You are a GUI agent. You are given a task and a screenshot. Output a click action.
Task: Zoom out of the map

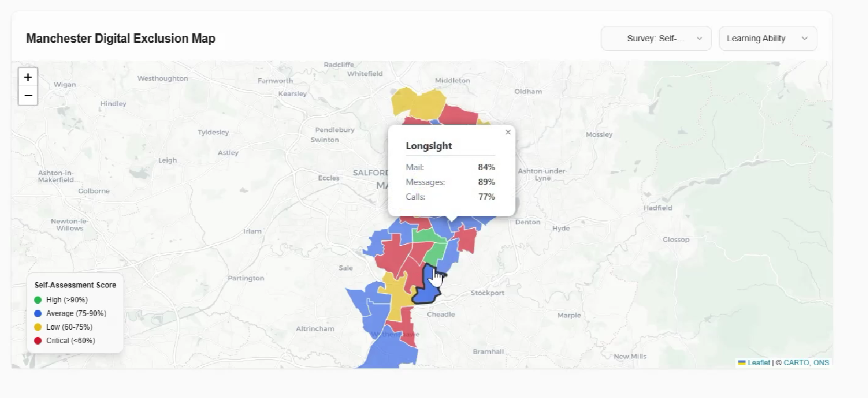pyautogui.click(x=28, y=96)
